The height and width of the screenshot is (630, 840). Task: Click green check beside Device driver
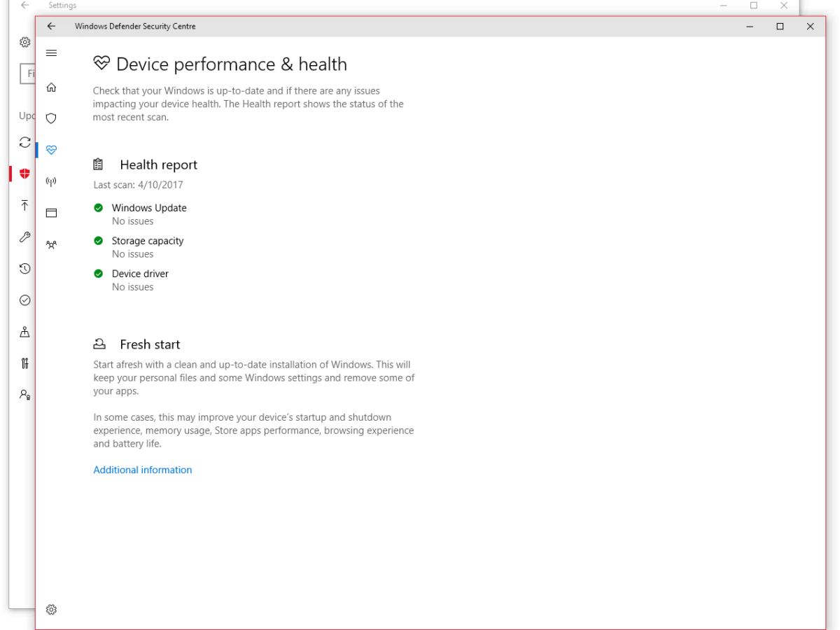click(98, 274)
